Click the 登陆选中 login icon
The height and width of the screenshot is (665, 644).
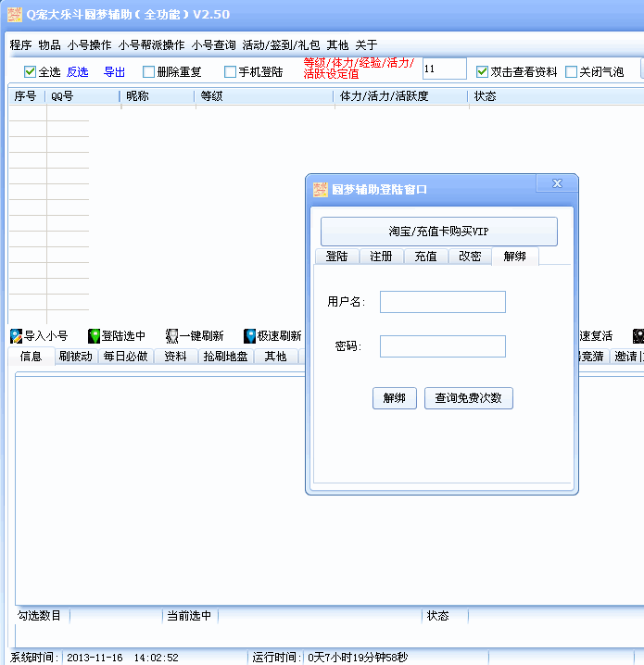(94, 336)
